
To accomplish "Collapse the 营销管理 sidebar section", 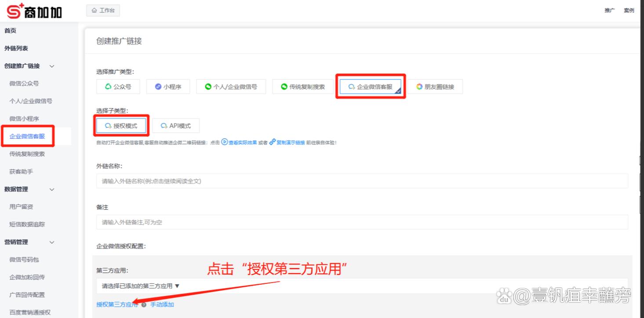I will [x=52, y=242].
